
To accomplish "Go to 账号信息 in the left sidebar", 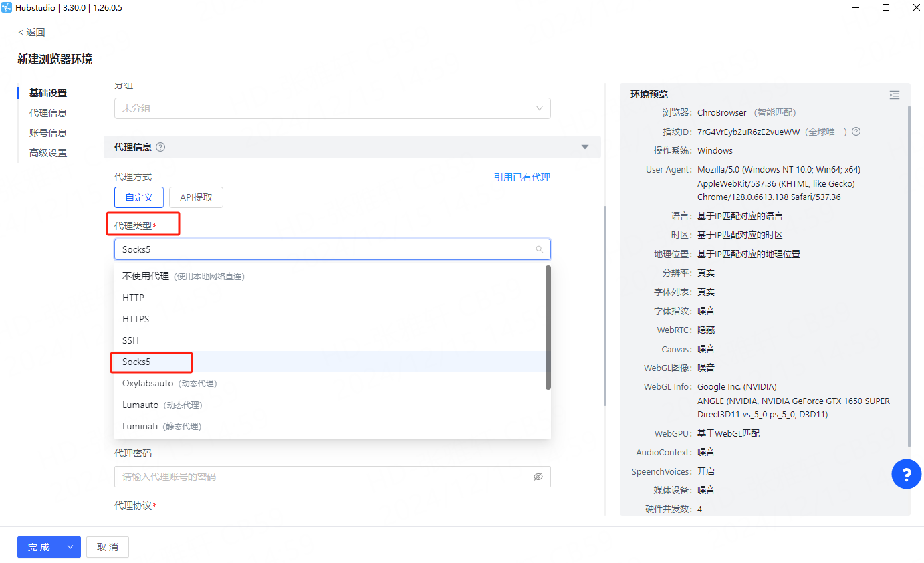I will pos(48,133).
